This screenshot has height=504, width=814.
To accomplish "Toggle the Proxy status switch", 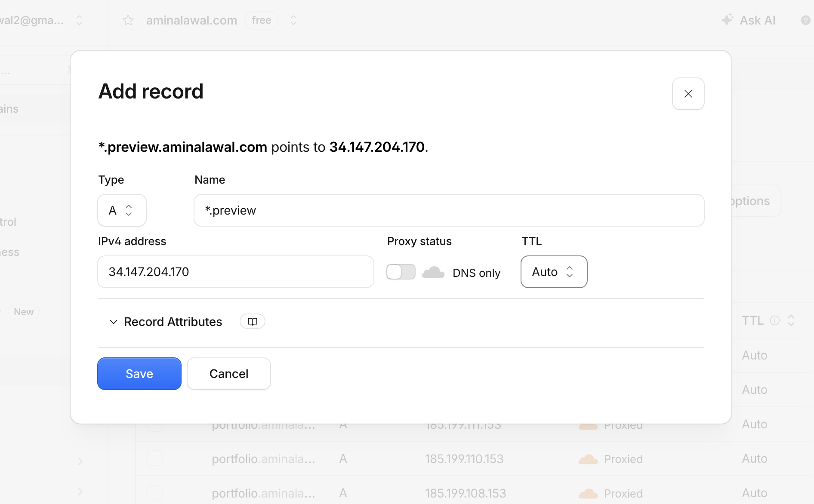I will (x=401, y=272).
